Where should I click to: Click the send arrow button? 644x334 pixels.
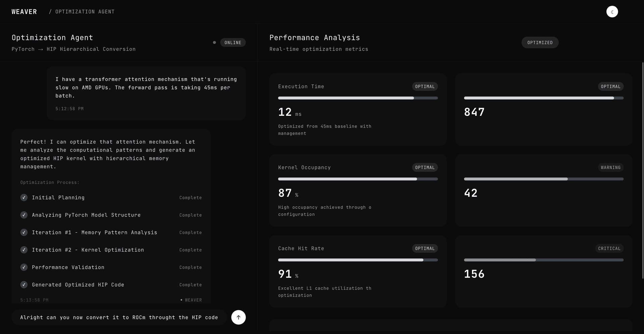[x=238, y=317]
